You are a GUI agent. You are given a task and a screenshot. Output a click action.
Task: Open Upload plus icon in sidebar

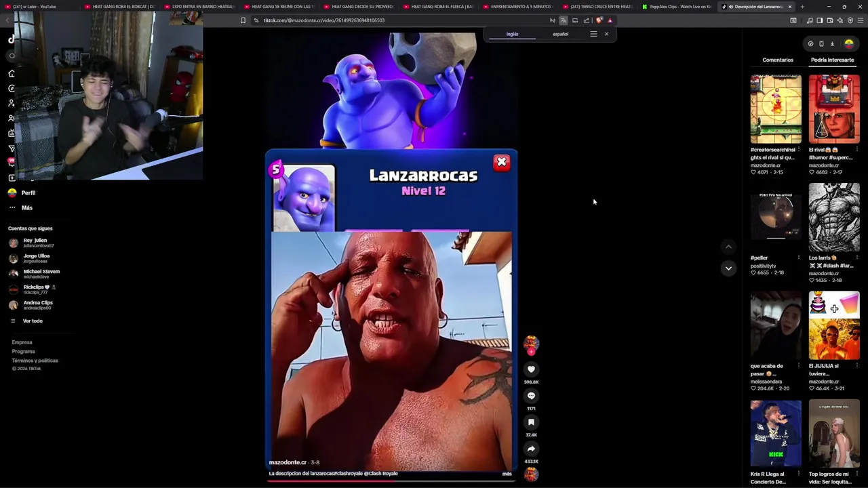(12, 178)
